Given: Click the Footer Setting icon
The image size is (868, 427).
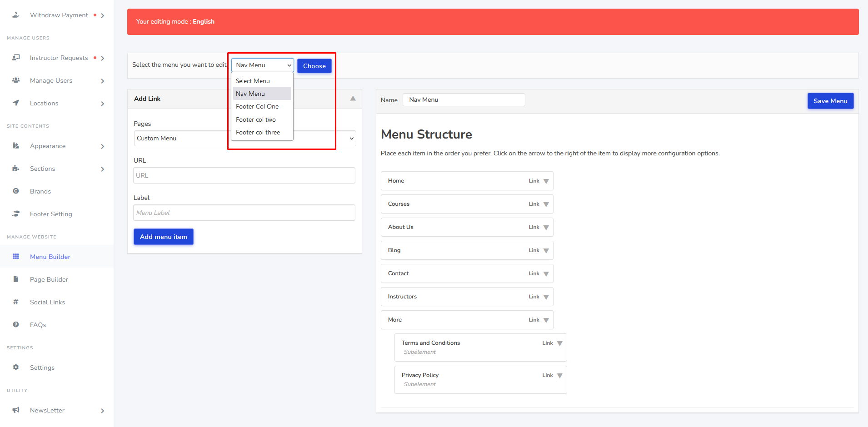Looking at the screenshot, I should (16, 214).
